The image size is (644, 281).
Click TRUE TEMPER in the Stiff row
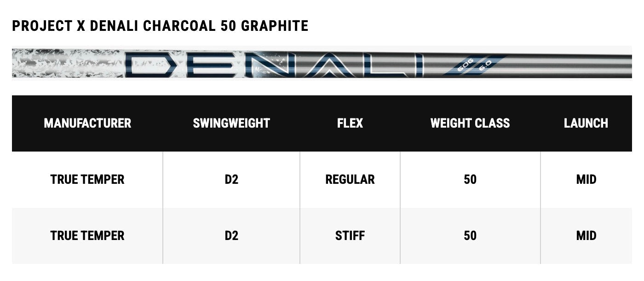tap(87, 235)
